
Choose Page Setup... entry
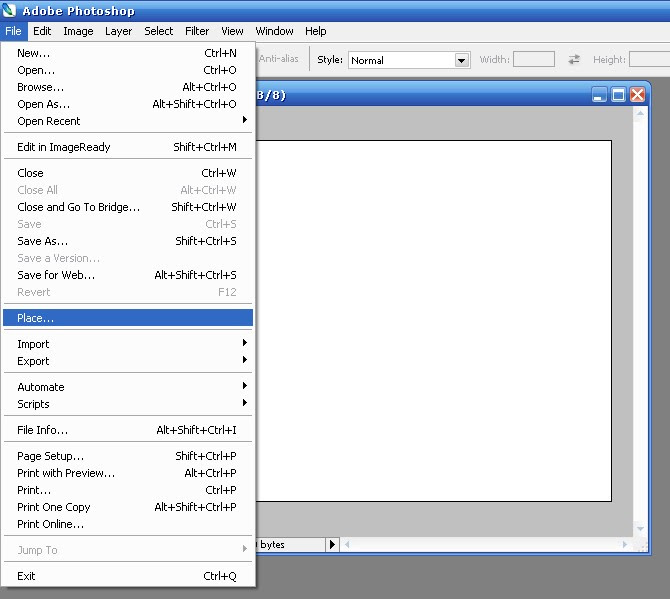(x=128, y=456)
